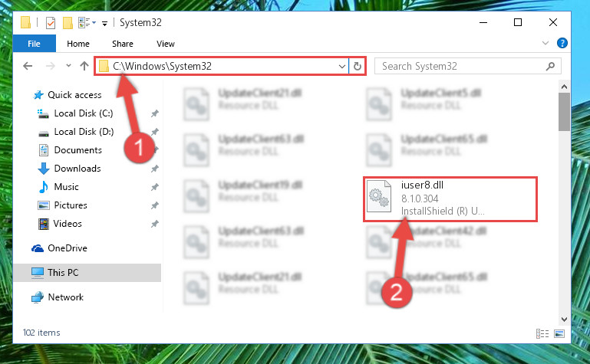
Task: Switch to details view layout icon
Action: 542,333
